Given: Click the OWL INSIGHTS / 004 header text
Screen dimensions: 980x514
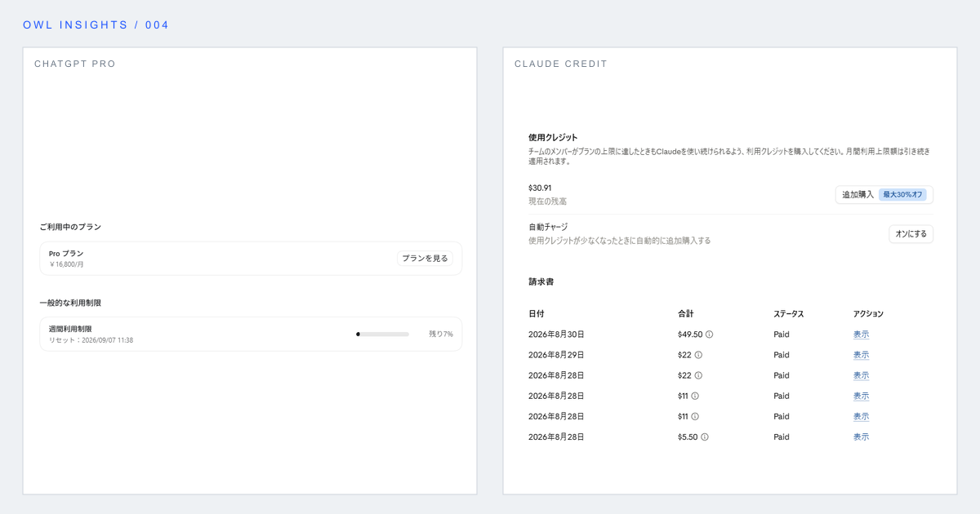Looking at the screenshot, I should pos(96,25).
